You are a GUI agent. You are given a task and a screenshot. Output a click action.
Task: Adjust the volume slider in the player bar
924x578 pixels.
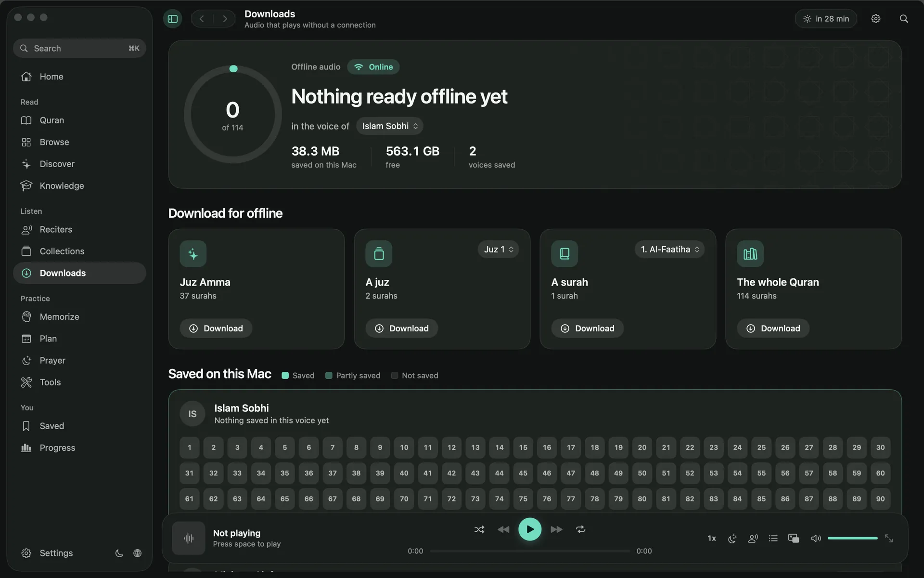[852, 538]
